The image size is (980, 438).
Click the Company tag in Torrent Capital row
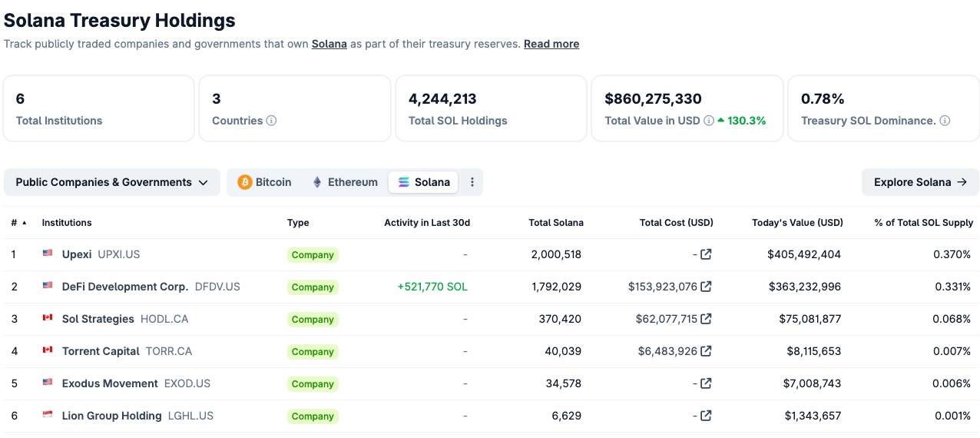(313, 352)
